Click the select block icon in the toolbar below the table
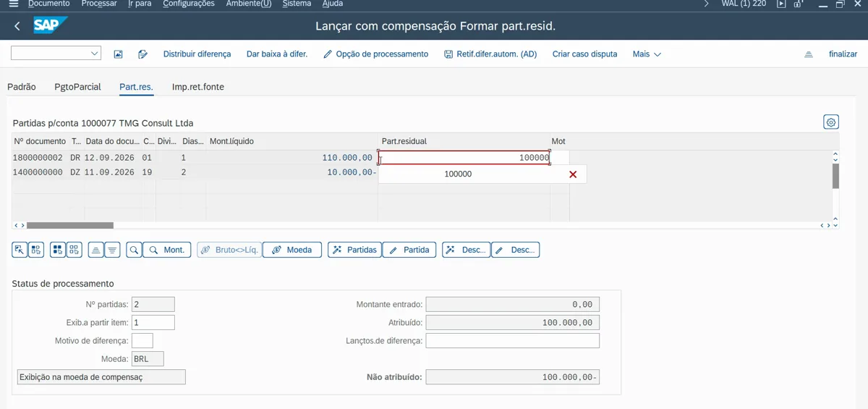This screenshot has width=868, height=409. [x=36, y=250]
